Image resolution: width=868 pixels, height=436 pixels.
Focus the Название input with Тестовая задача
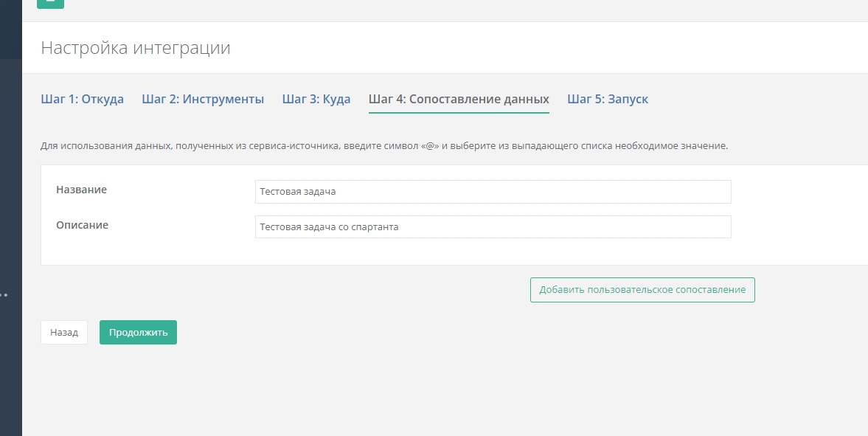(x=493, y=192)
